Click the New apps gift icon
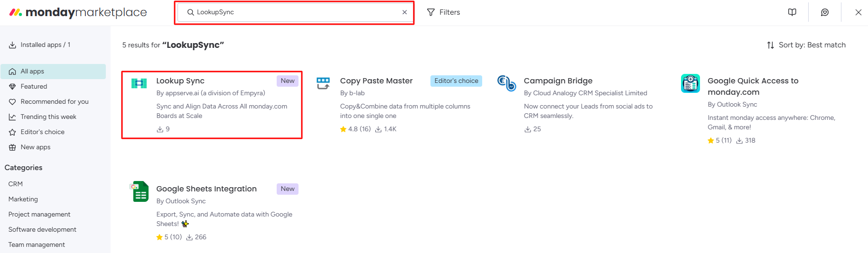Viewport: 868px width, 253px height. [x=12, y=147]
